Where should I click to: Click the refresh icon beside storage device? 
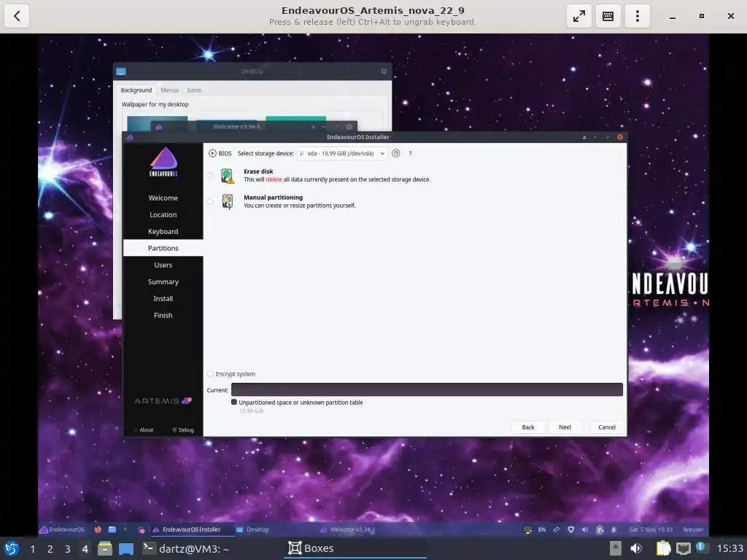[396, 153]
